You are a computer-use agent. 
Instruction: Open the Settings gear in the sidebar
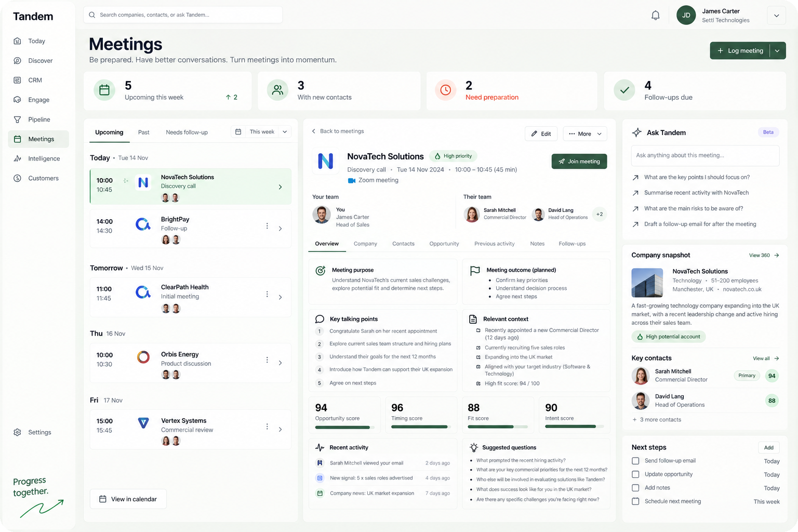click(x=17, y=432)
